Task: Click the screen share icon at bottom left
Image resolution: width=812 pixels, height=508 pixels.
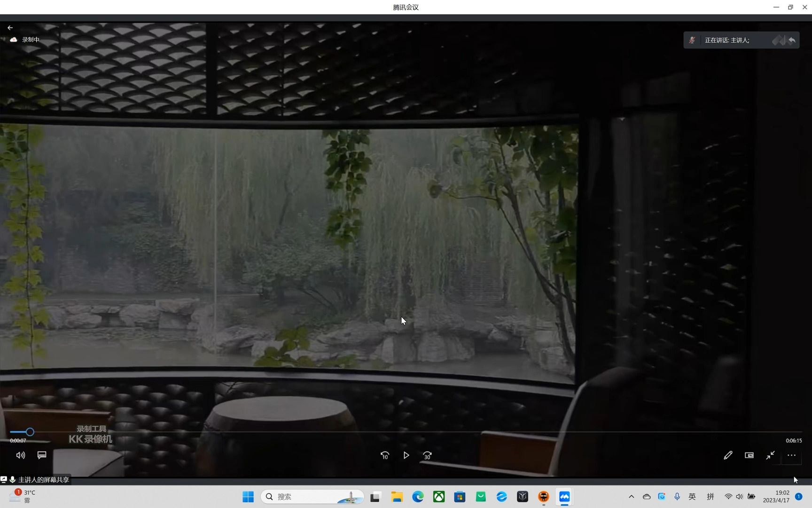Action: (x=4, y=480)
